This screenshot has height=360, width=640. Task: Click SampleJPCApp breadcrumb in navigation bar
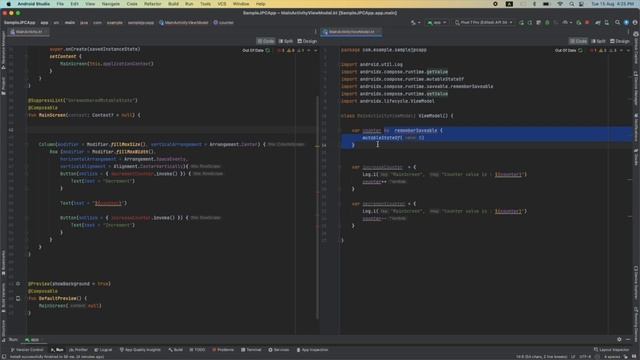(x=19, y=22)
